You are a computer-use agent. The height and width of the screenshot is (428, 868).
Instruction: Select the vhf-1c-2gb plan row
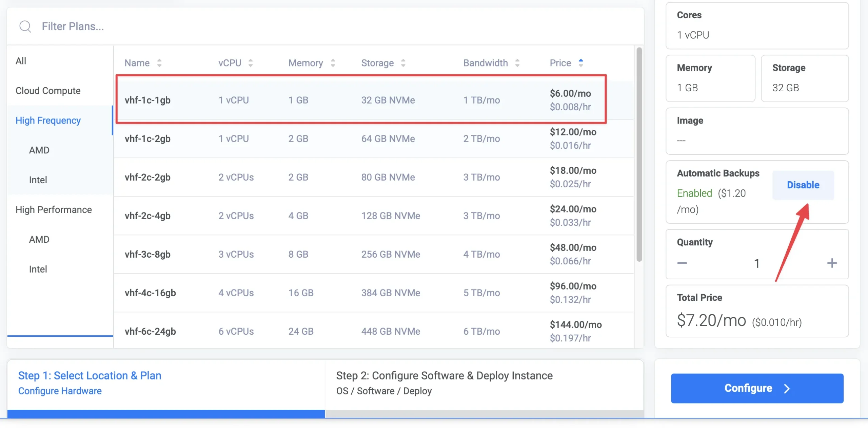click(x=373, y=138)
